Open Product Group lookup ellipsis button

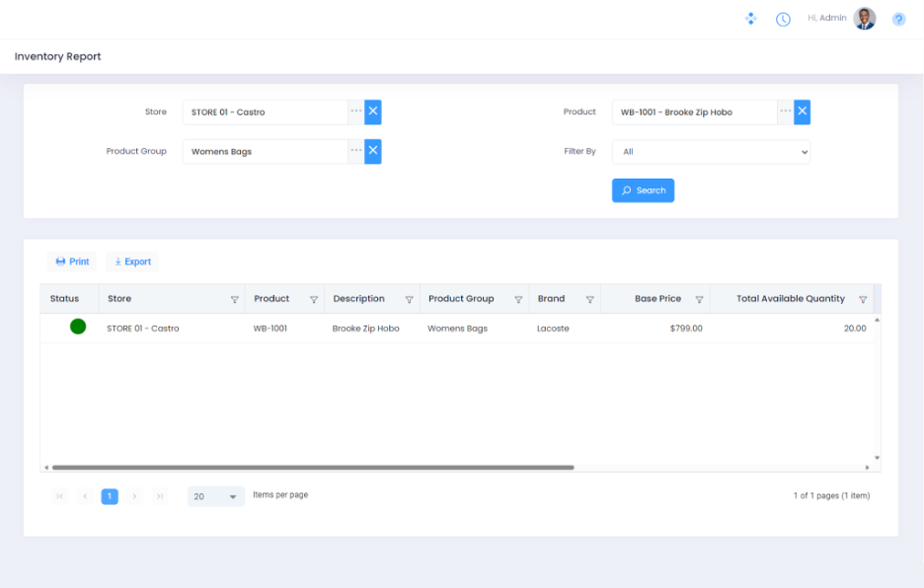click(x=355, y=151)
